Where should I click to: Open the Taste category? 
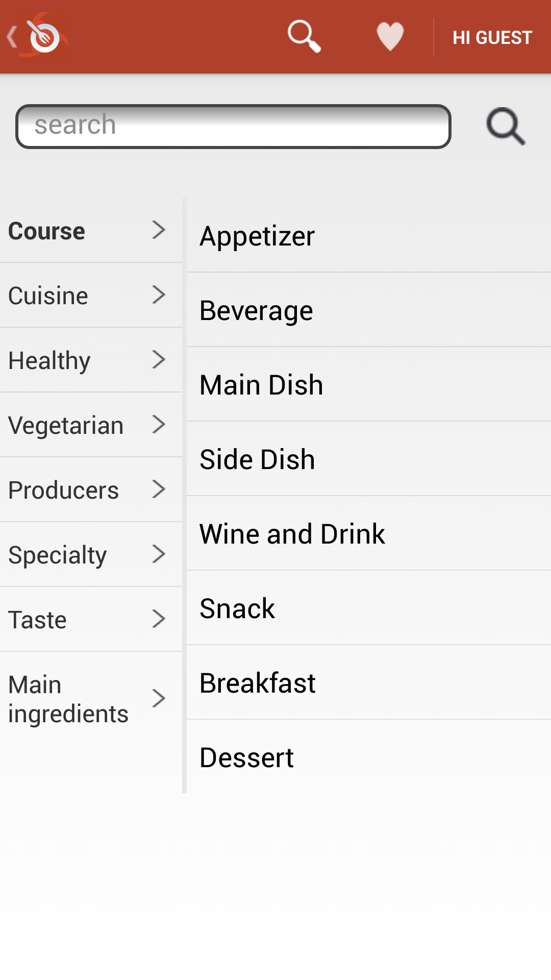38,620
